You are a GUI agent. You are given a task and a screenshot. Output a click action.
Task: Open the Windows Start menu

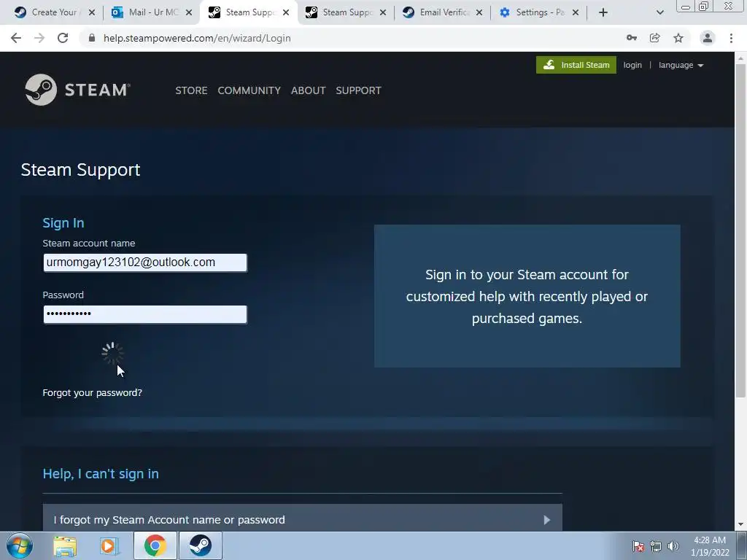pos(20,545)
